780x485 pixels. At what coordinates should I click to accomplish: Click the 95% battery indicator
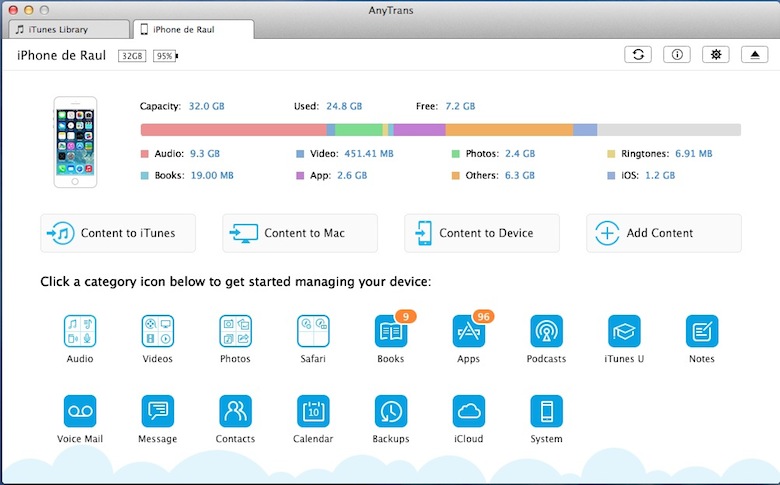(x=165, y=56)
